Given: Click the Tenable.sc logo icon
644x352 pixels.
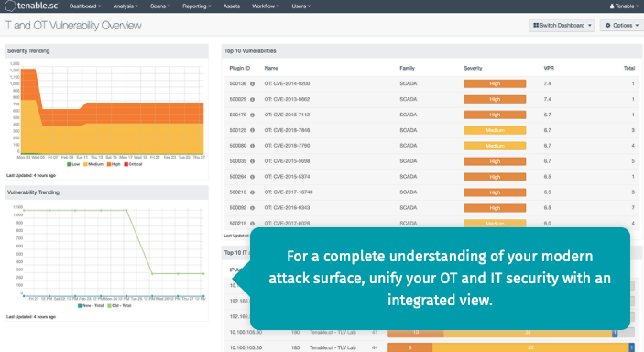Looking at the screenshot, I should click(10, 5).
